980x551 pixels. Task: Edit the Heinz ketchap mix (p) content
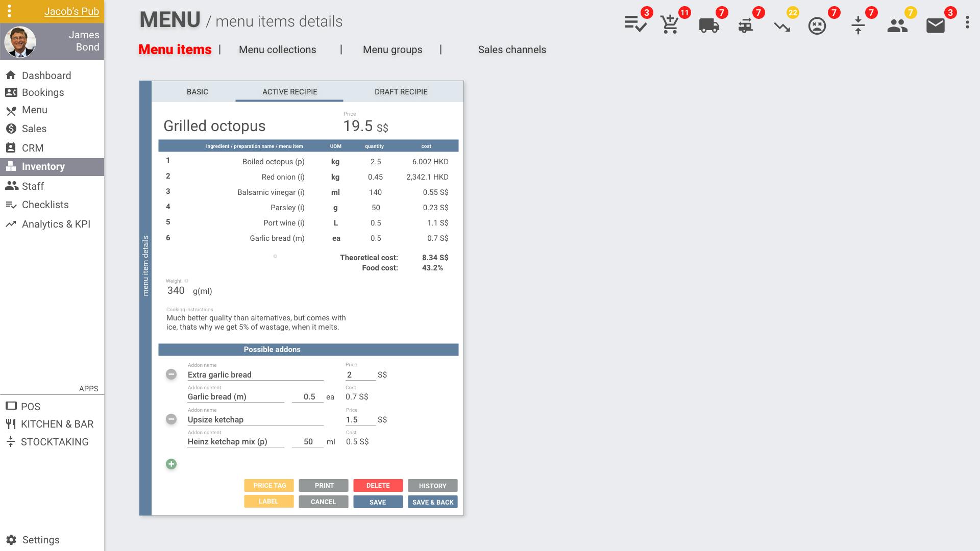pos(235,441)
